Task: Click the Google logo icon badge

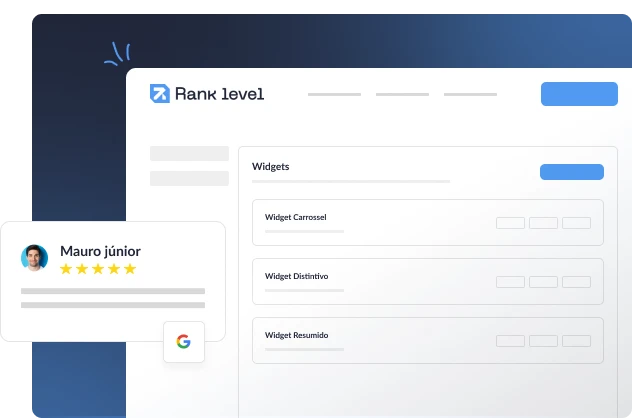Action: tap(184, 342)
